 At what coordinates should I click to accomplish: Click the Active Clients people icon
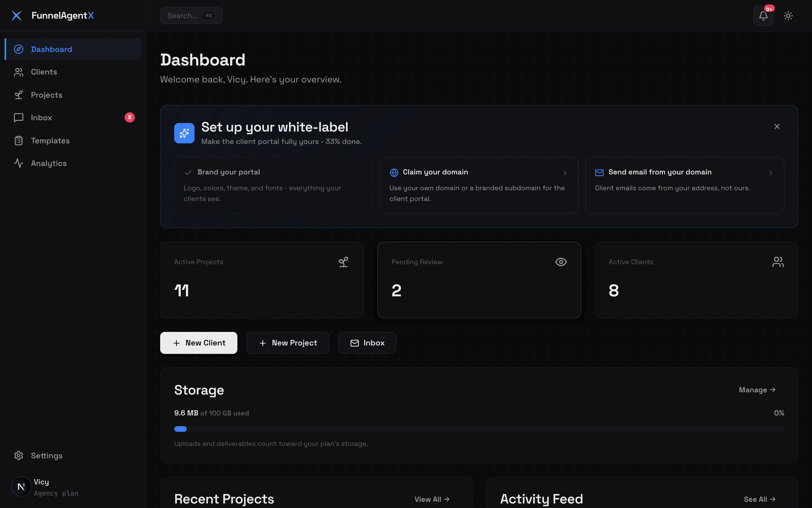point(778,262)
